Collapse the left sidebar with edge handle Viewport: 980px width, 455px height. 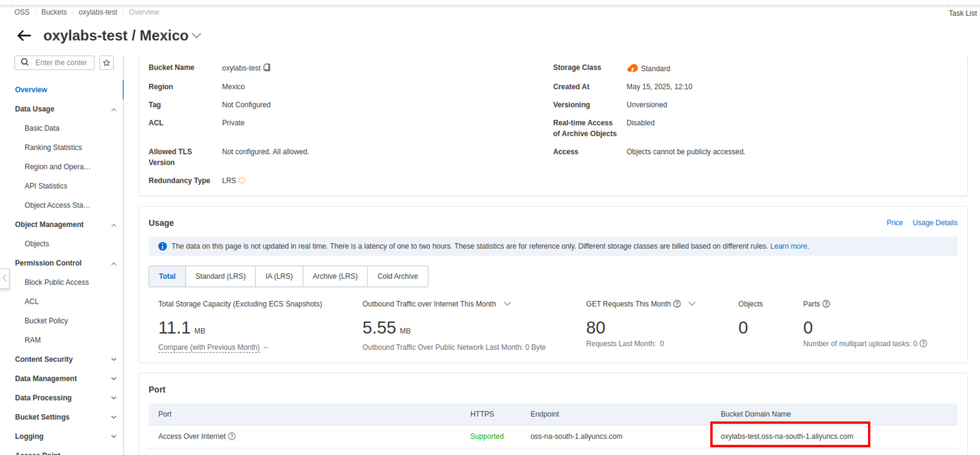click(x=5, y=278)
